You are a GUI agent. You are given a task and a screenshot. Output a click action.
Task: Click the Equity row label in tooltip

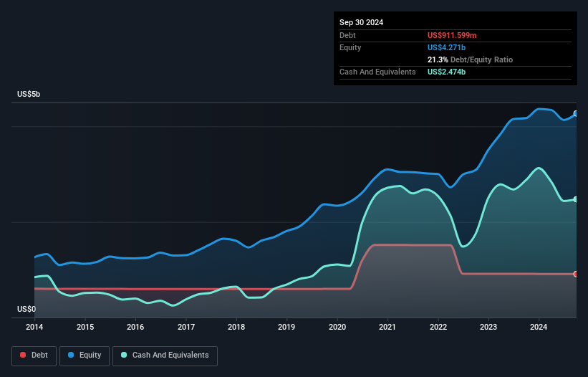coord(350,47)
